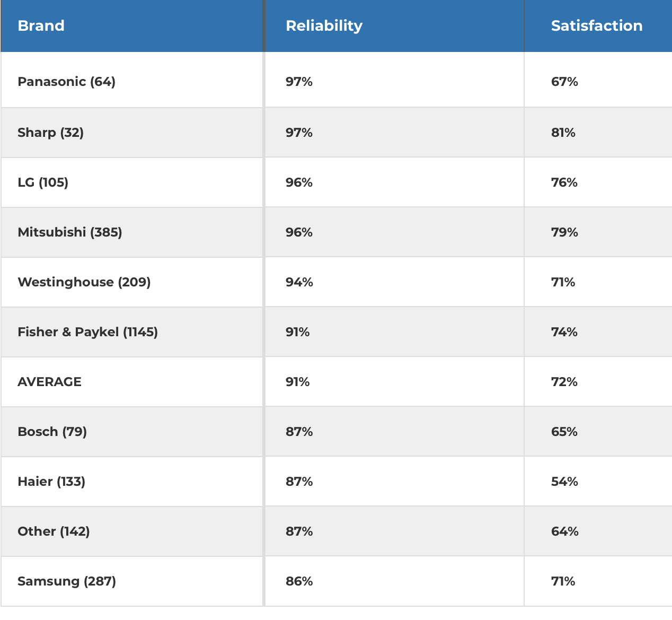Select the Other (142) brand cell
This screenshot has width=672, height=620.
pos(54,531)
